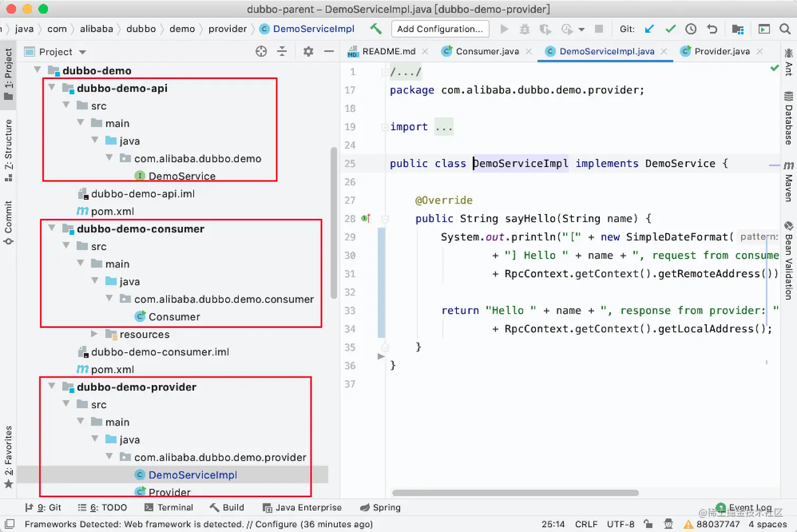
Task: Click the Stop square icon in toolbar
Action: click(599, 29)
